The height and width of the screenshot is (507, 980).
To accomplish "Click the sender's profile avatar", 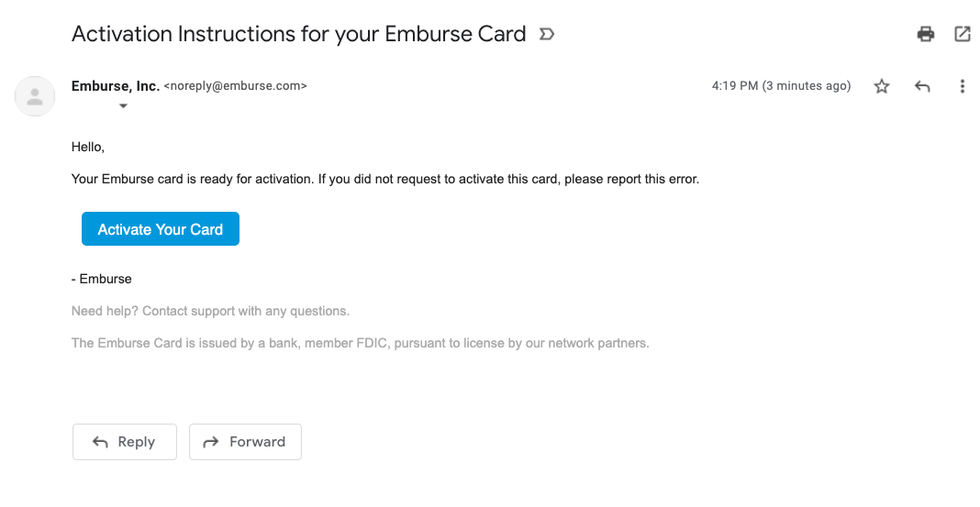I will click(x=35, y=96).
